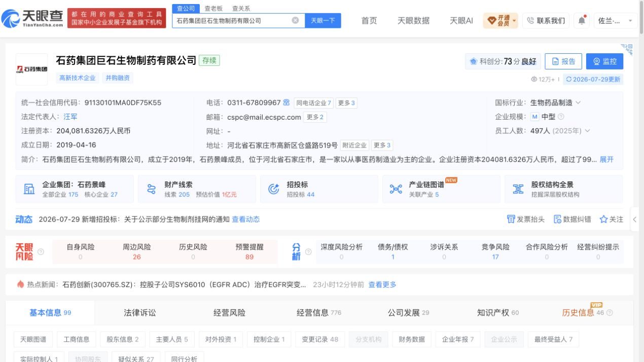Open legal representative 汪军 link
The width and height of the screenshot is (644, 362).
[70, 117]
